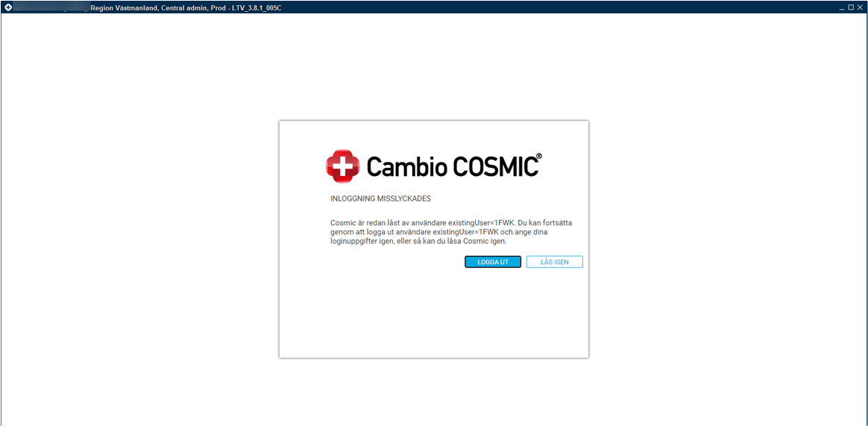Click the LTV_3.8.1_005C version label
This screenshot has height=428, width=868.
pyautogui.click(x=253, y=8)
